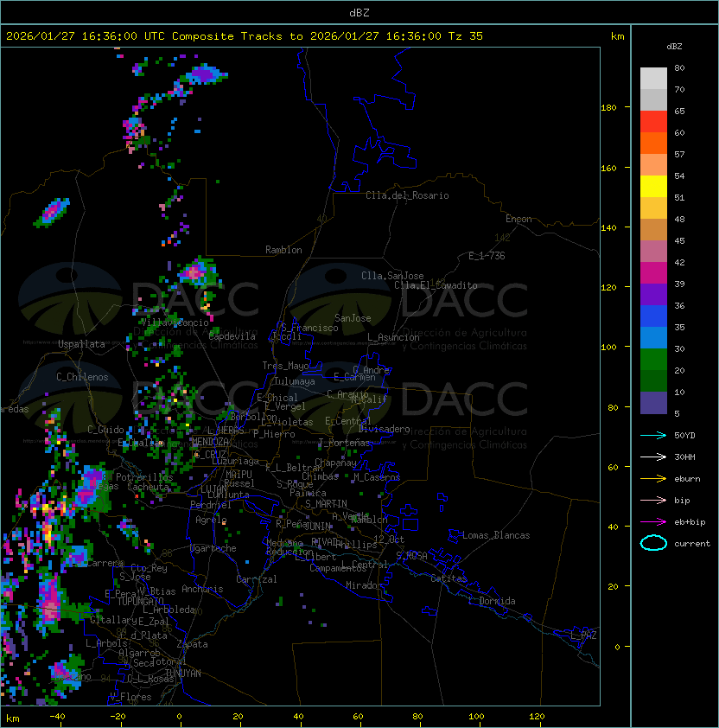The image size is (719, 728).
Task: Click the magenta eb+bip arrow legend icon
Action: 653,522
